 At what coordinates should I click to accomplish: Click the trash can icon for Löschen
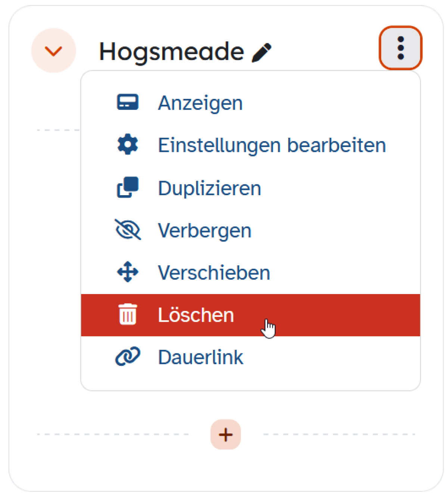coord(128,315)
